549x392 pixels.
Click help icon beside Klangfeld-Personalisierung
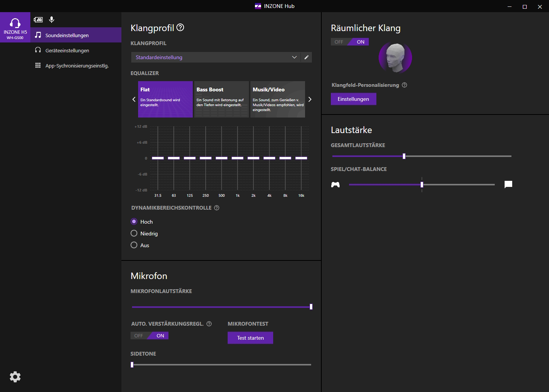click(404, 85)
